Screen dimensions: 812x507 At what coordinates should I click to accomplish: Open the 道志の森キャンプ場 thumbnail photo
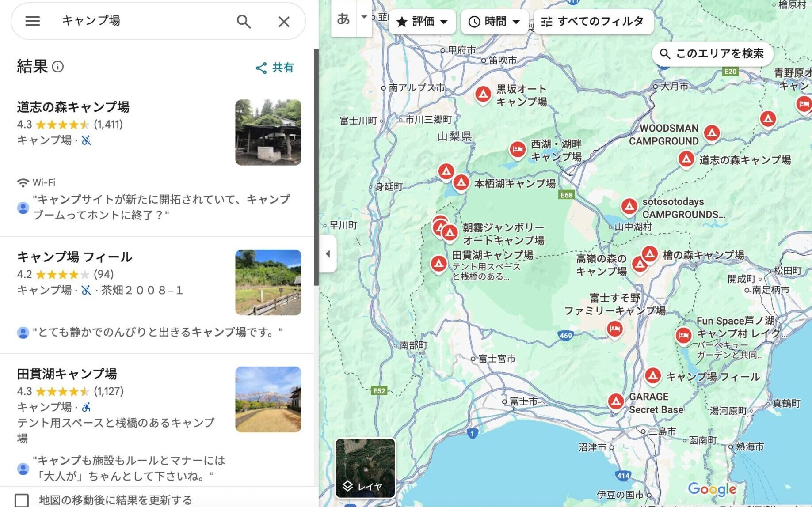268,132
